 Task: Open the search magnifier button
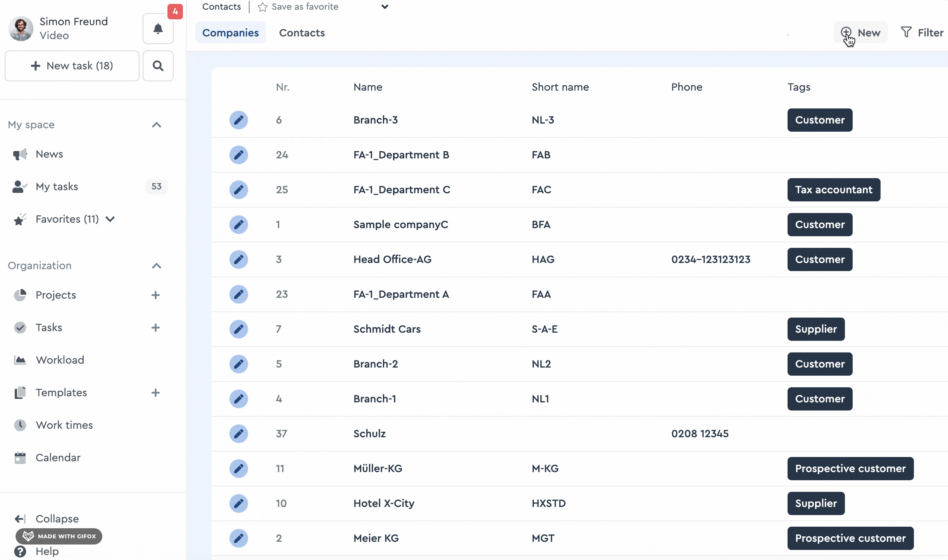click(x=158, y=66)
